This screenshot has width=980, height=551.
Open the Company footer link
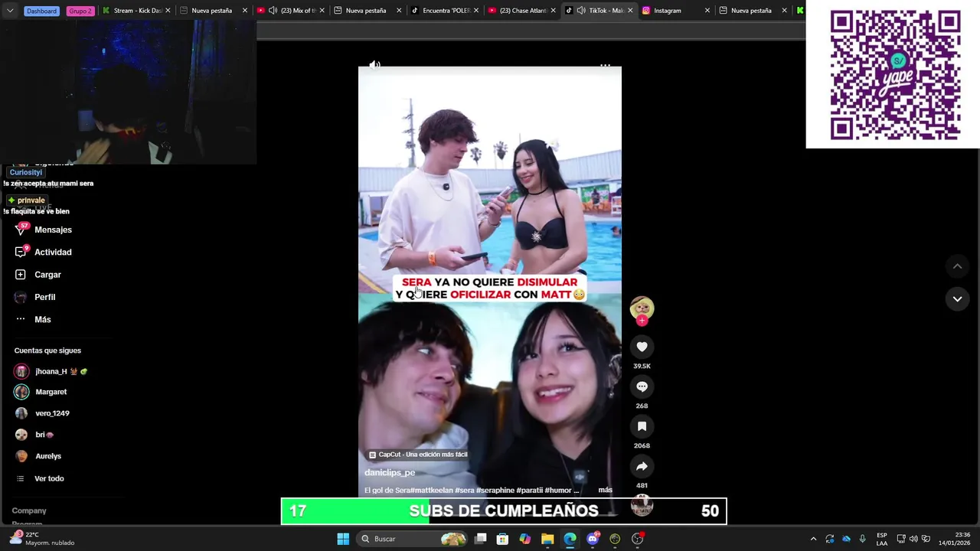[29, 510]
